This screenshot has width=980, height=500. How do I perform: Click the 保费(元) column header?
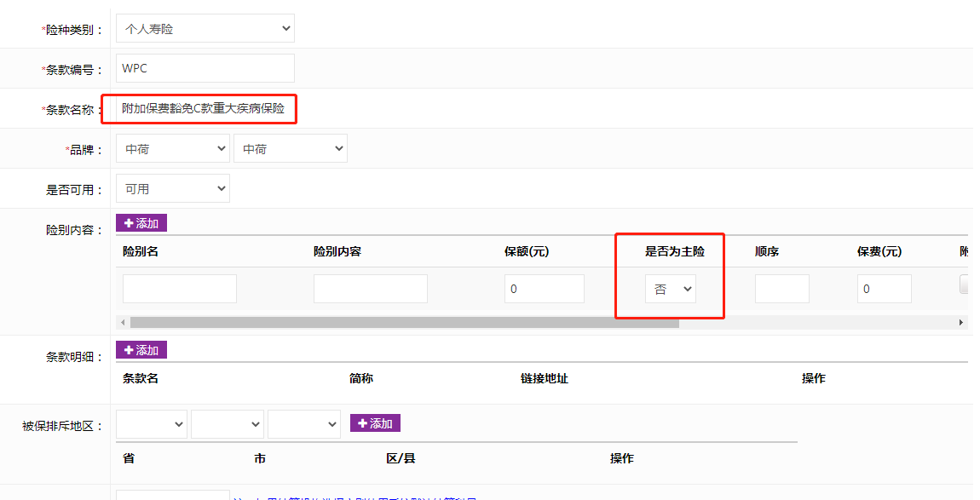click(x=879, y=252)
